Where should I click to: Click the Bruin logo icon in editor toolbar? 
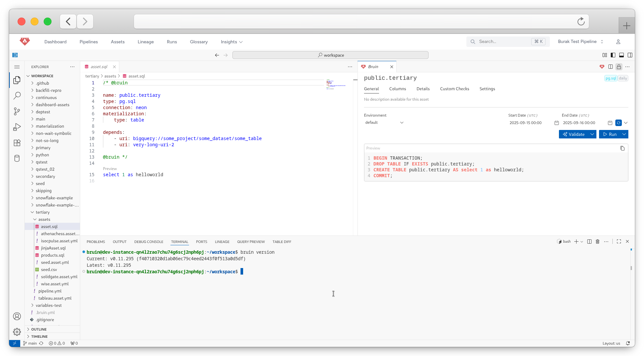602,67
